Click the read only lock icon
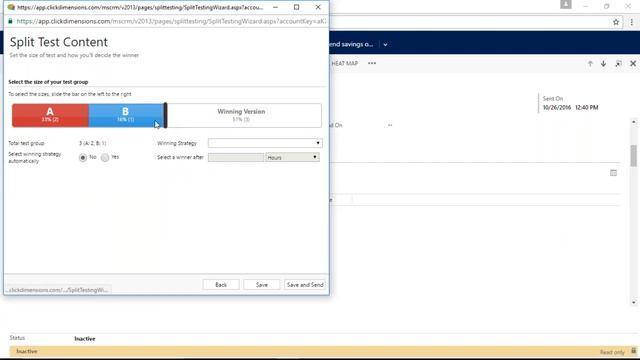640x360 pixels. 633,351
